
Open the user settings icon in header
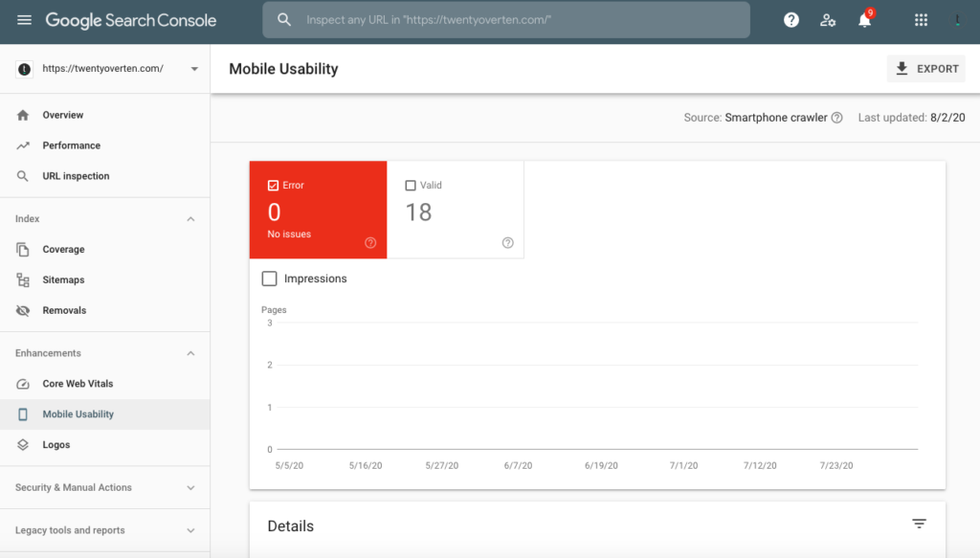click(828, 20)
